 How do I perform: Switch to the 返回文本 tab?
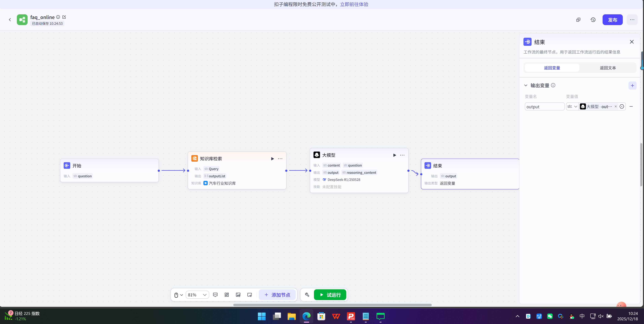click(x=607, y=68)
